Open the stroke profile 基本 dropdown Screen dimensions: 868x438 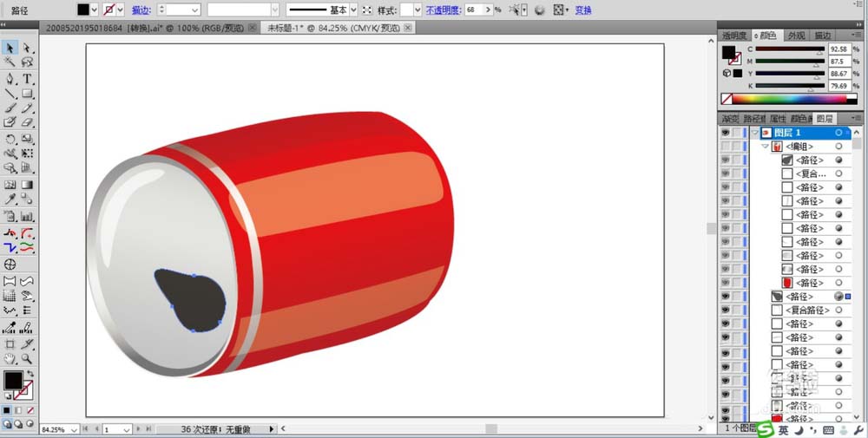pos(353,10)
